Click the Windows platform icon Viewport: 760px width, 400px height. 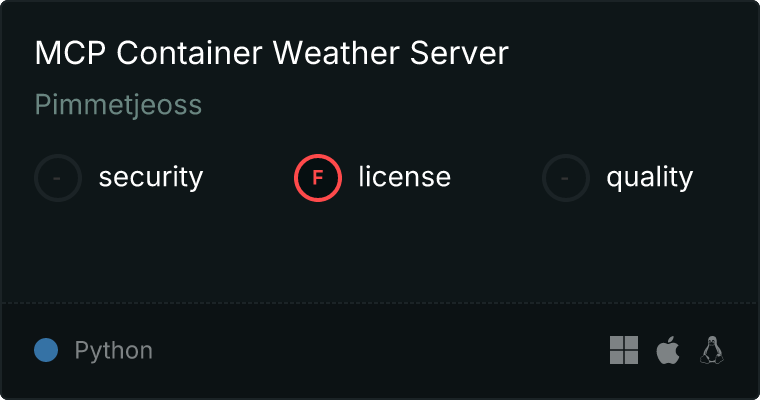[x=624, y=350]
